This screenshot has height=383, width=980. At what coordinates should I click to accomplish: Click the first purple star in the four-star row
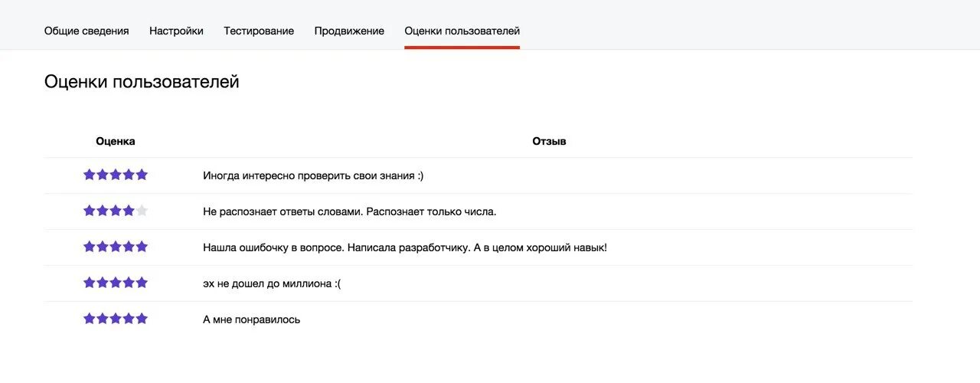click(90, 211)
